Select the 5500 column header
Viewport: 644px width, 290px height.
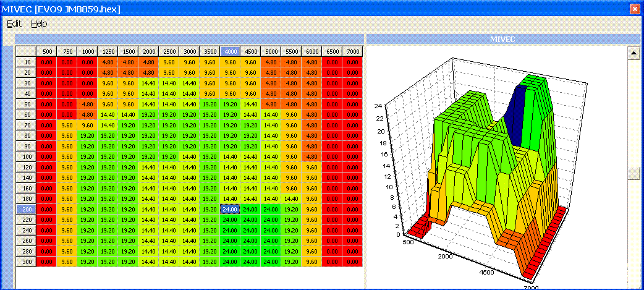click(x=291, y=52)
